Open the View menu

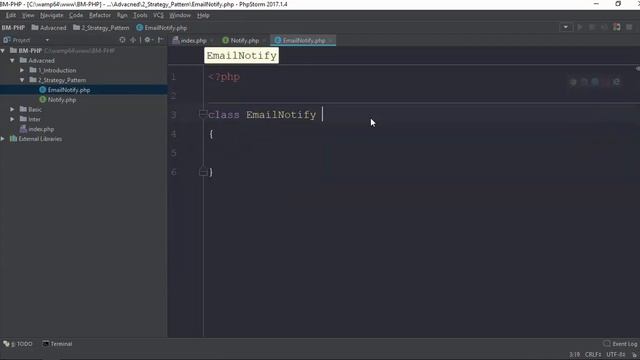pyautogui.click(x=28, y=16)
